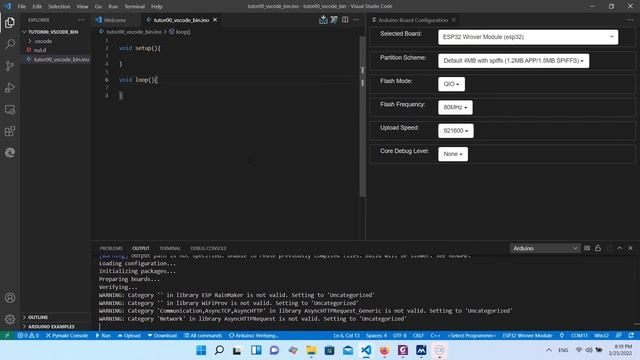Click Upload button in status bar
Image resolution: width=640 pixels, height=360 pixels.
tap(129, 336)
